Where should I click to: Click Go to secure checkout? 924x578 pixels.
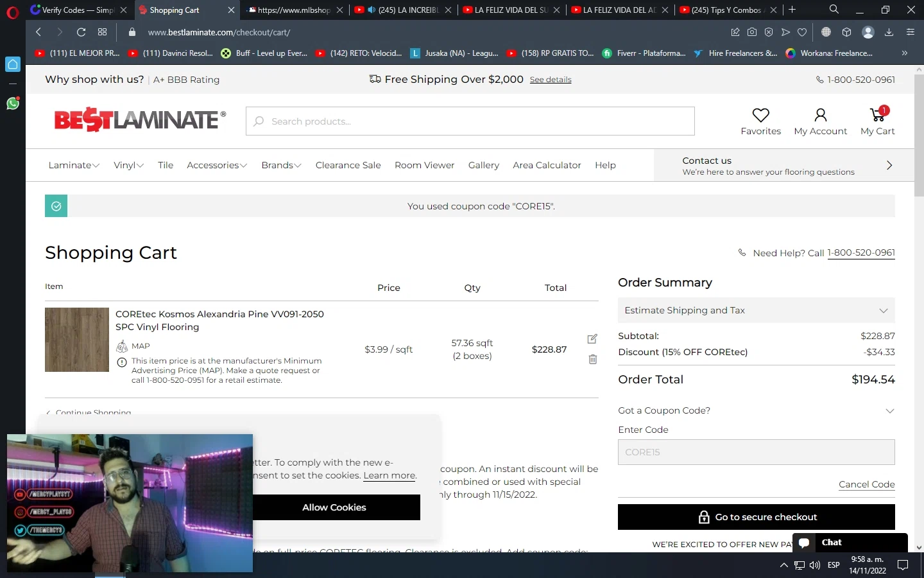tap(756, 517)
